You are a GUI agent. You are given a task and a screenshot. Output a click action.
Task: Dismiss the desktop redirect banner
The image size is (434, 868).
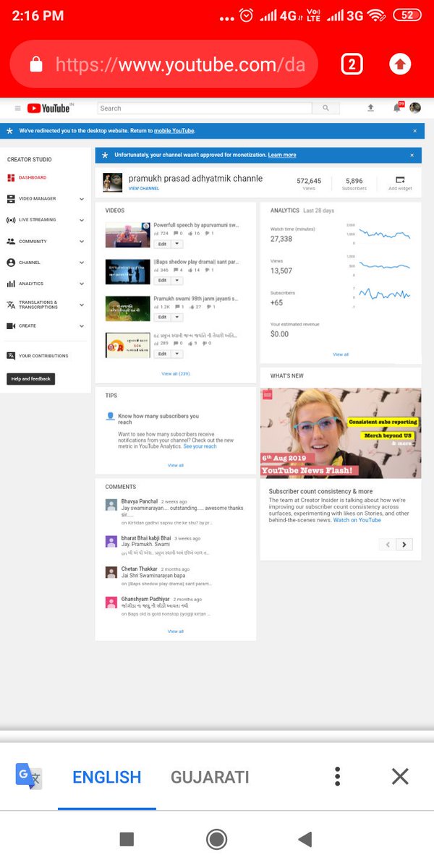(x=415, y=131)
